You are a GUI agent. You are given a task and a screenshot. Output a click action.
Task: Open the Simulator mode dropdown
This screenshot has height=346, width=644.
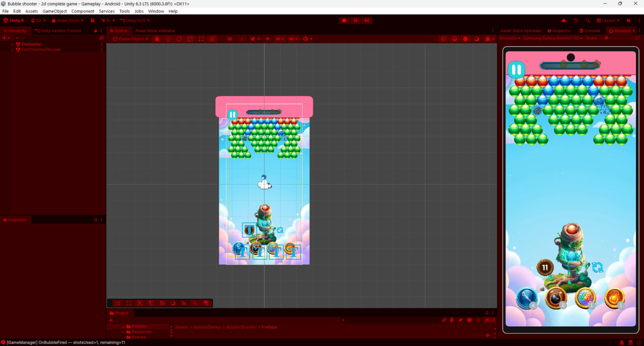[510, 38]
